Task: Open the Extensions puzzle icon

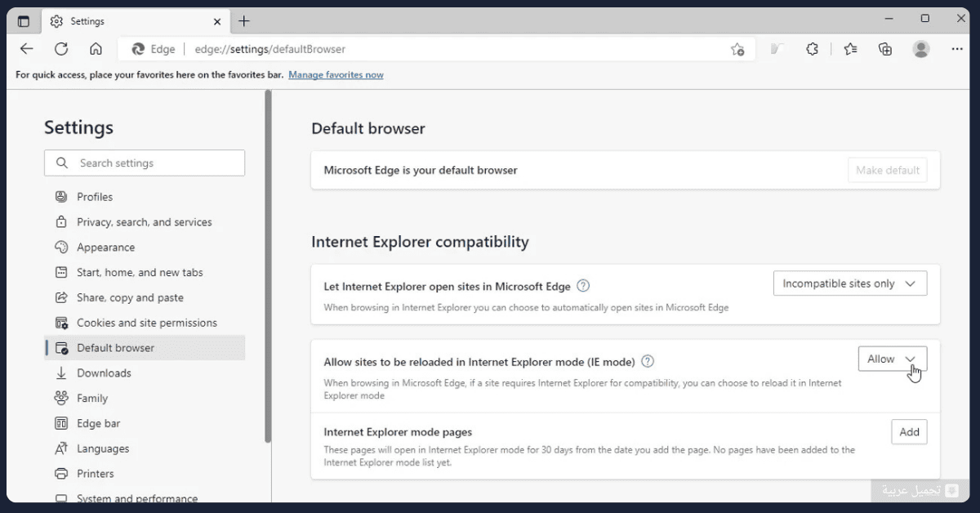Action: [812, 49]
